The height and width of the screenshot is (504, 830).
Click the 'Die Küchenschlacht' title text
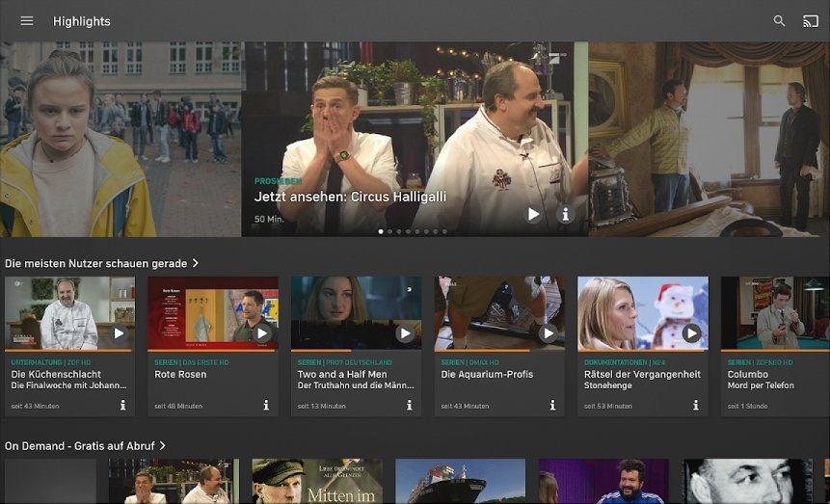click(x=56, y=374)
